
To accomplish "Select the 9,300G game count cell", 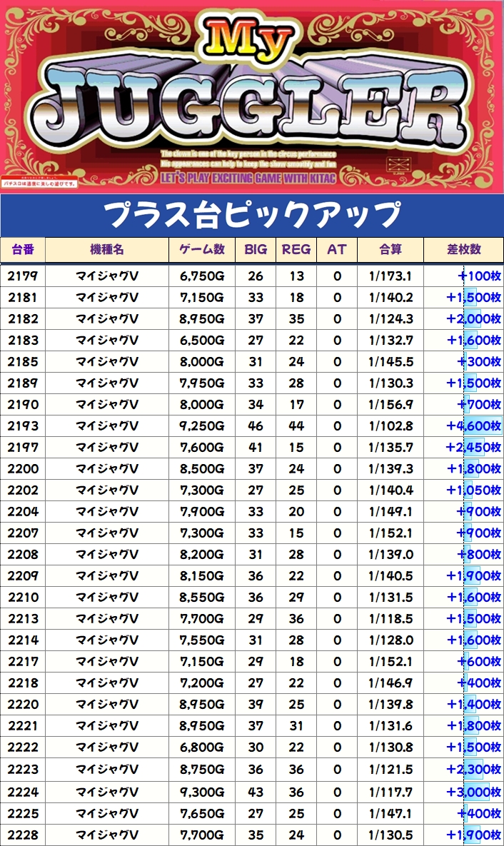I will pyautogui.click(x=201, y=792).
